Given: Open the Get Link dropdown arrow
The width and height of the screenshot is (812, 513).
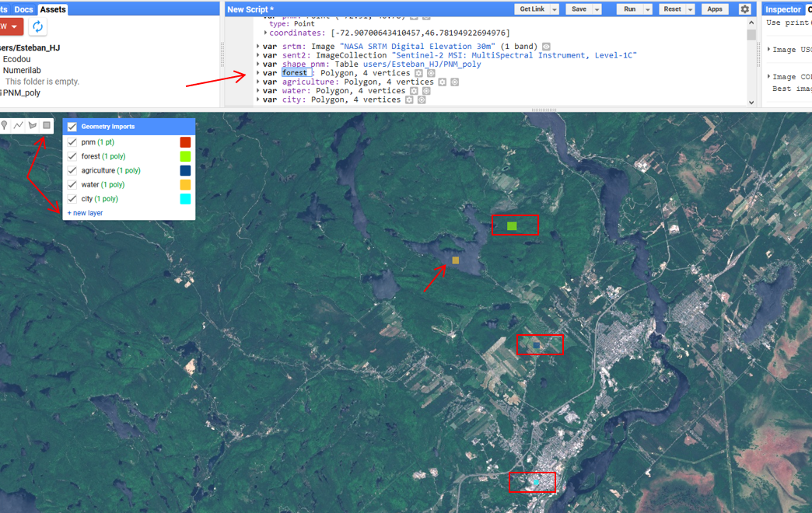Looking at the screenshot, I should click(x=555, y=9).
